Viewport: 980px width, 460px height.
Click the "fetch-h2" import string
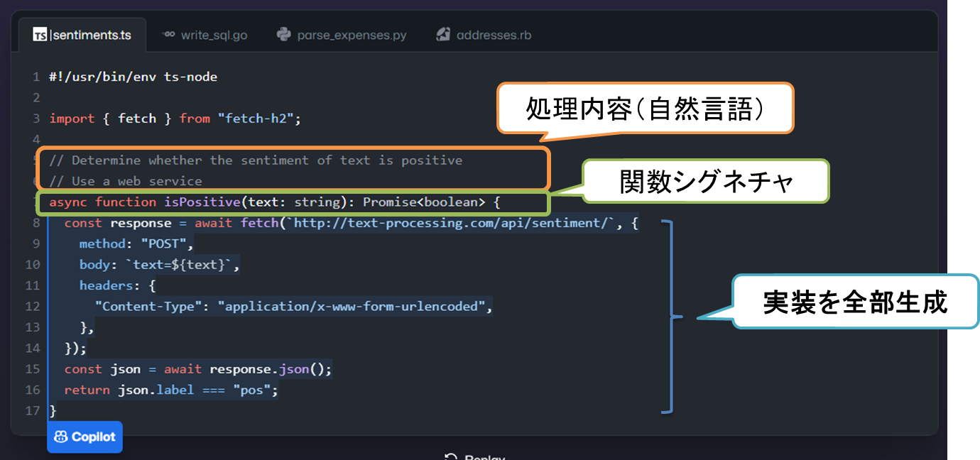[x=256, y=119]
